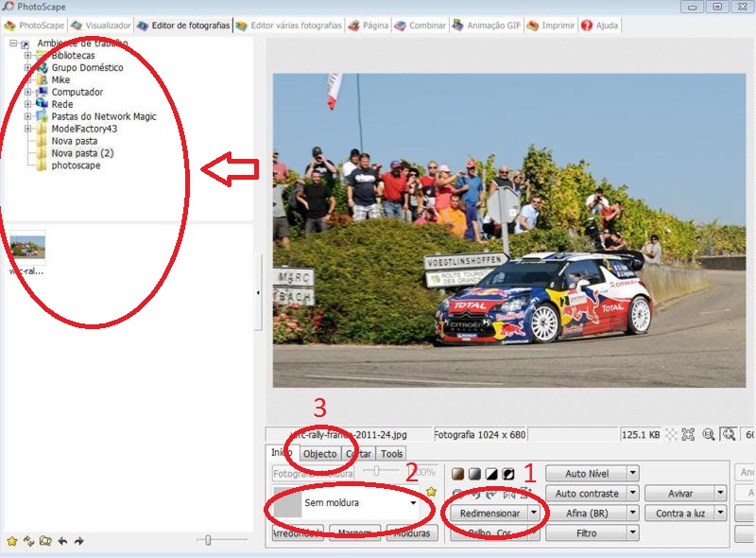
Task: Click the Afina (BR) sharpen button
Action: click(587, 514)
